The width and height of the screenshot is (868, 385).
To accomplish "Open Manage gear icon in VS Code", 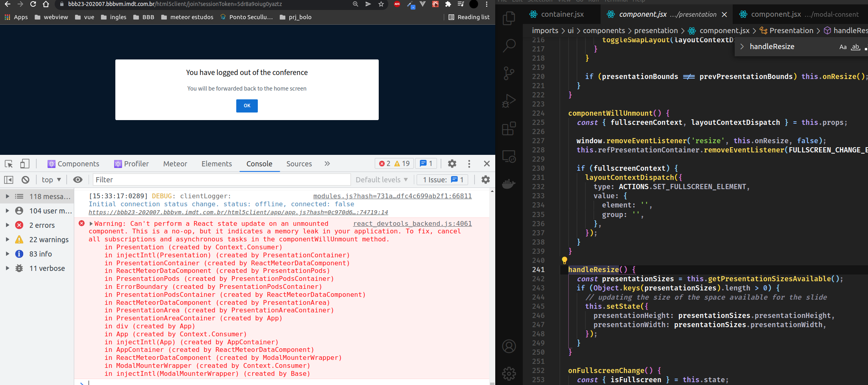I will click(x=509, y=374).
